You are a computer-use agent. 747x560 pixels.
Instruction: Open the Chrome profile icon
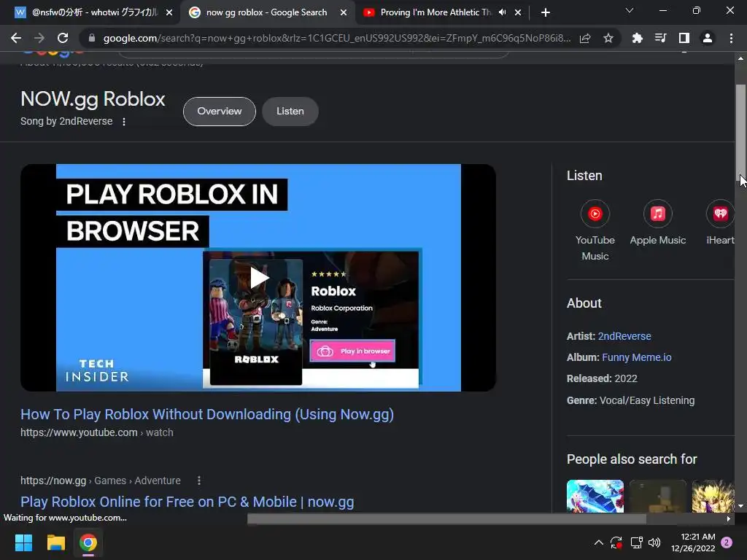point(708,38)
